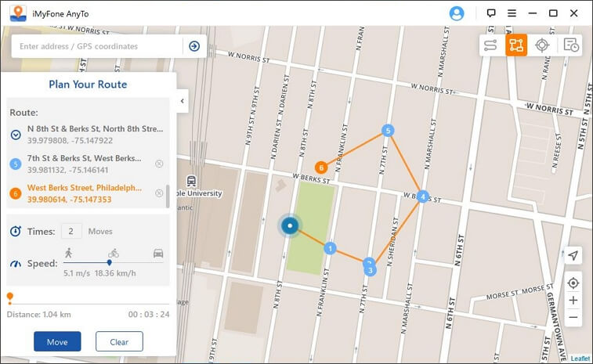Open the hamburger menu in title bar
Image resolution: width=593 pixels, height=364 pixels.
click(512, 13)
